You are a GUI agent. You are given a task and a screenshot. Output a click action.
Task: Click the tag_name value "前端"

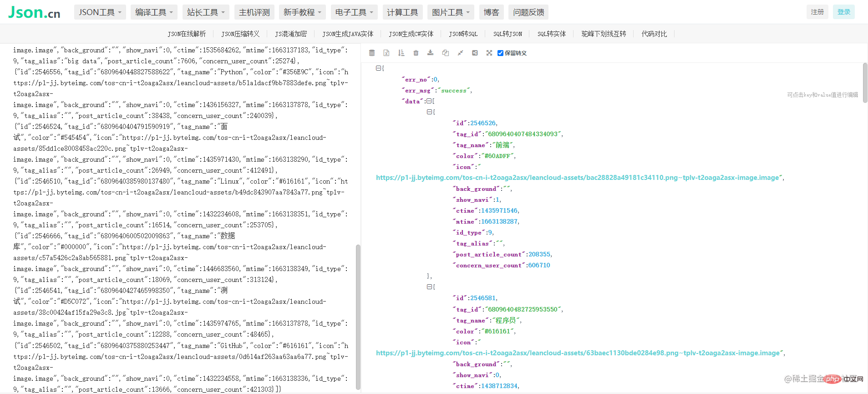click(x=503, y=145)
